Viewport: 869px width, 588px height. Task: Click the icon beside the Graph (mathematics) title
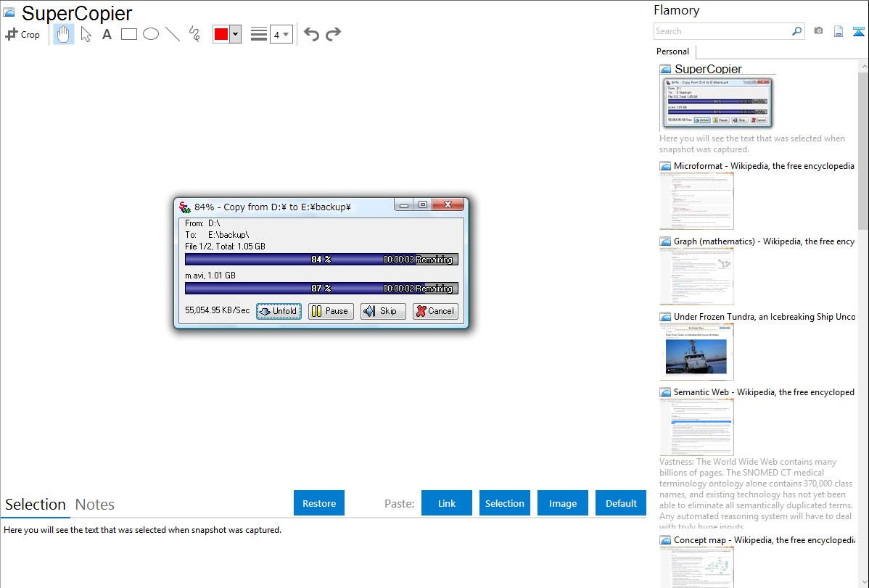click(665, 241)
